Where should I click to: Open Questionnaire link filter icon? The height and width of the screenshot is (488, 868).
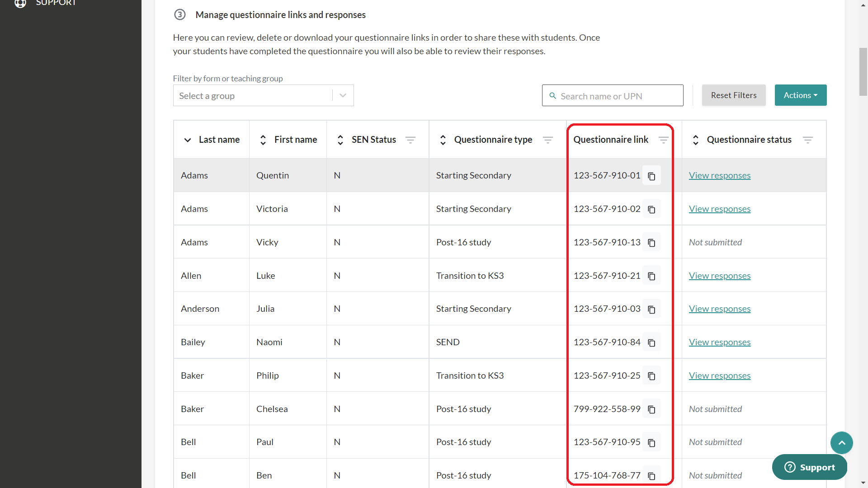pyautogui.click(x=663, y=140)
